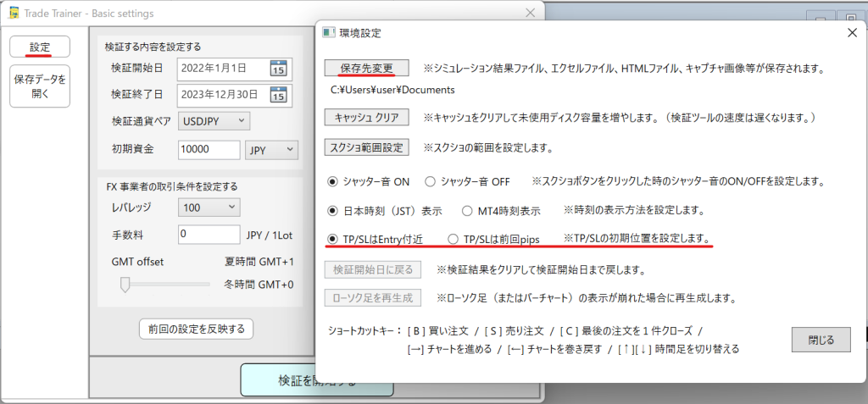This screenshot has width=868, height=404.
Task: Close the Basic settings window with X
Action: [x=530, y=13]
